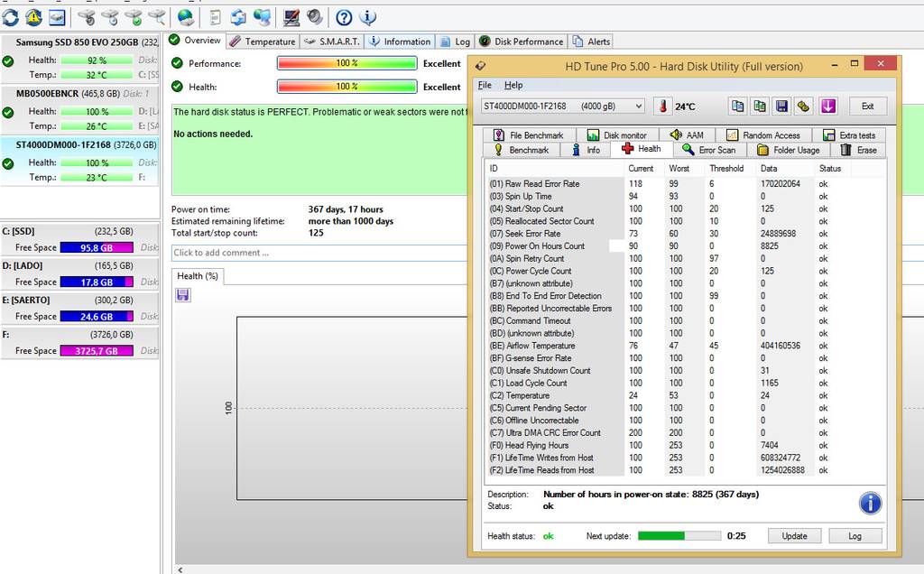Screen dimensions: 924x574
Task: Click the refresh icon with yellow warning sign
Action: [x=33, y=18]
